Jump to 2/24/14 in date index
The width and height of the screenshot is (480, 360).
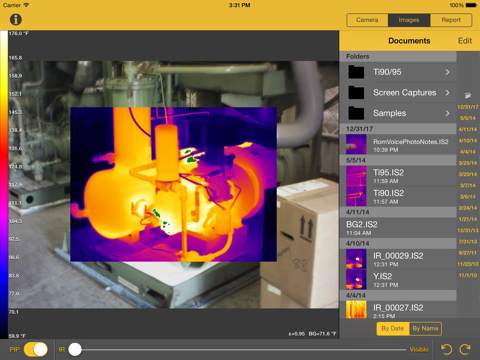click(x=468, y=208)
